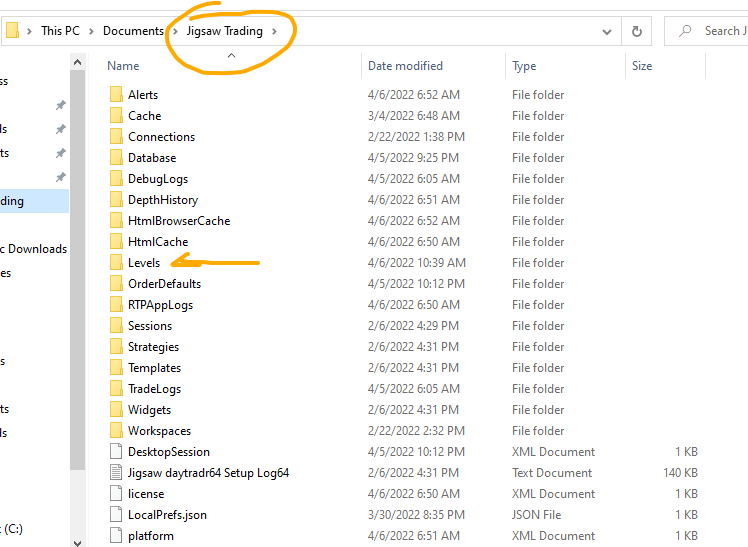748x547 pixels.
Task: Select the TradeLogs folder icon
Action: [x=116, y=388]
